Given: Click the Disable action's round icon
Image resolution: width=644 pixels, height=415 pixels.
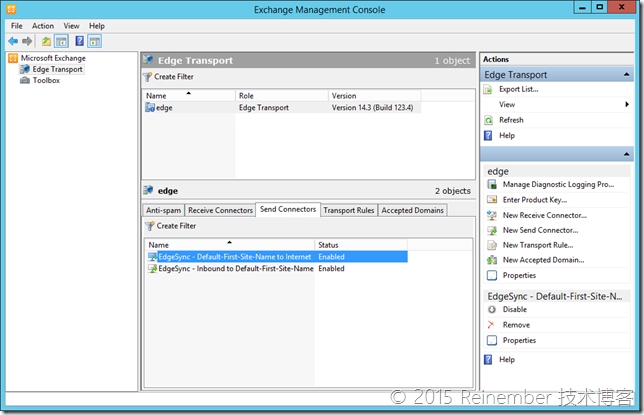Looking at the screenshot, I should pyautogui.click(x=492, y=309).
